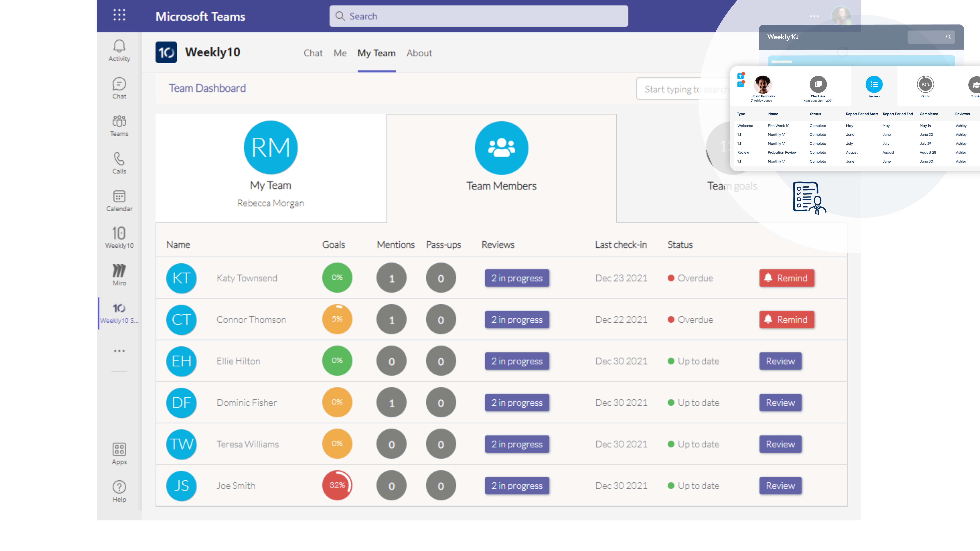Click Connor Thomson's Overdue status
Screen dimensions: 980x551
coord(690,319)
